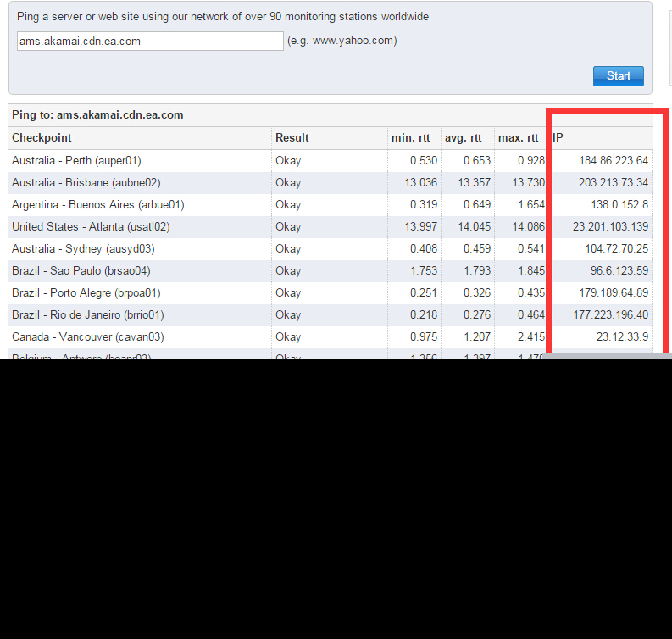Click IP address 96.6.123.59
Viewport: 672px width, 639px height.
pyautogui.click(x=619, y=271)
